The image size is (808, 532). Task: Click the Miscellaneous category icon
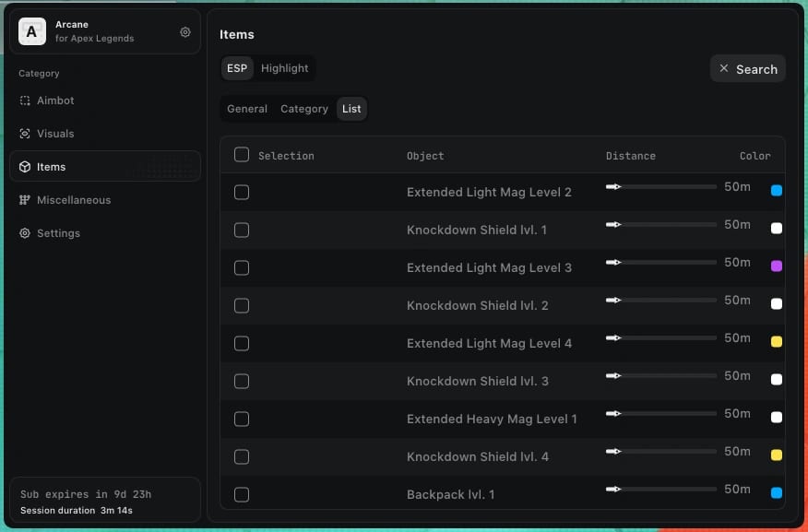[25, 200]
